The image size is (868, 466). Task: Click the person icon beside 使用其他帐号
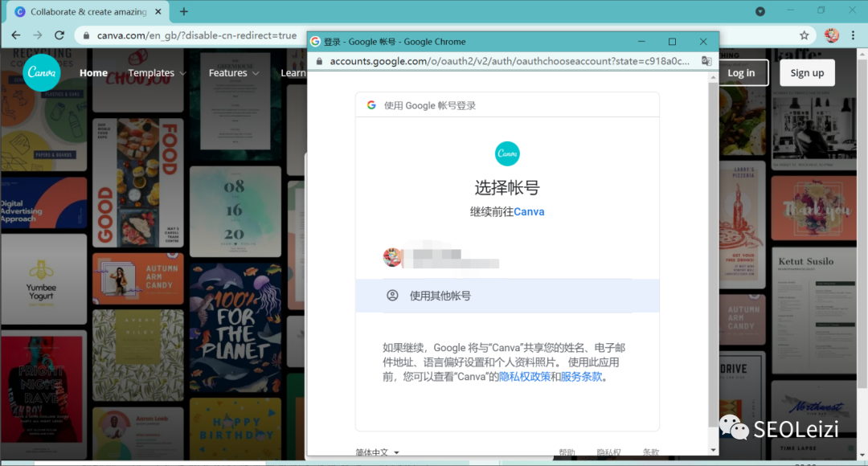point(392,296)
